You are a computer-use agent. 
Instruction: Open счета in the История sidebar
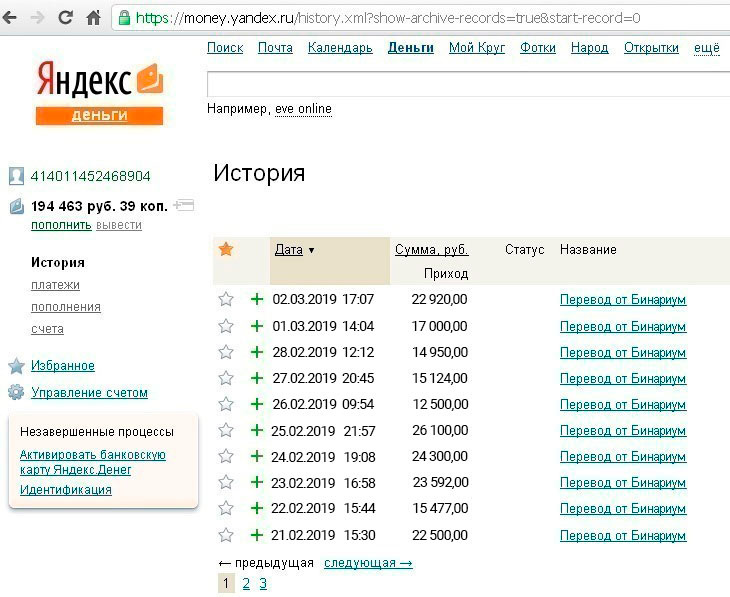47,329
